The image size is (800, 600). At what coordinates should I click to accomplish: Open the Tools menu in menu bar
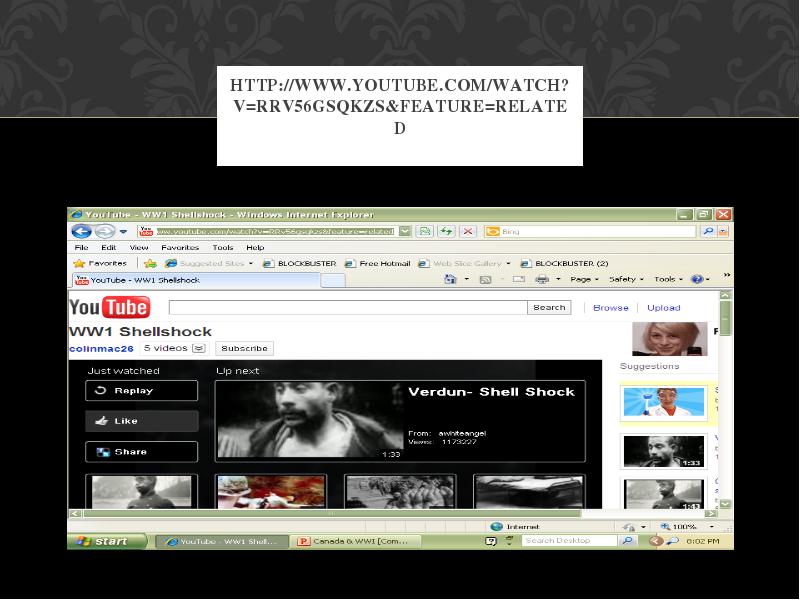(x=223, y=247)
